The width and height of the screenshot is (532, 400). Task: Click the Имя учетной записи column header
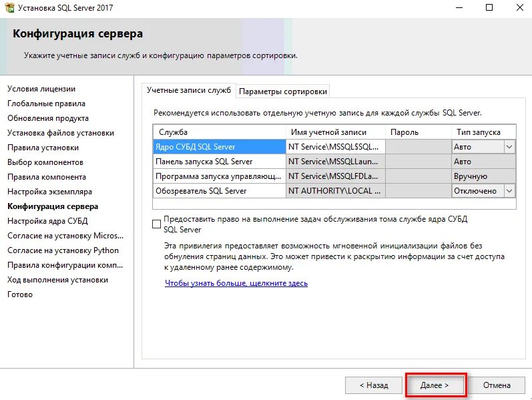pos(336,132)
